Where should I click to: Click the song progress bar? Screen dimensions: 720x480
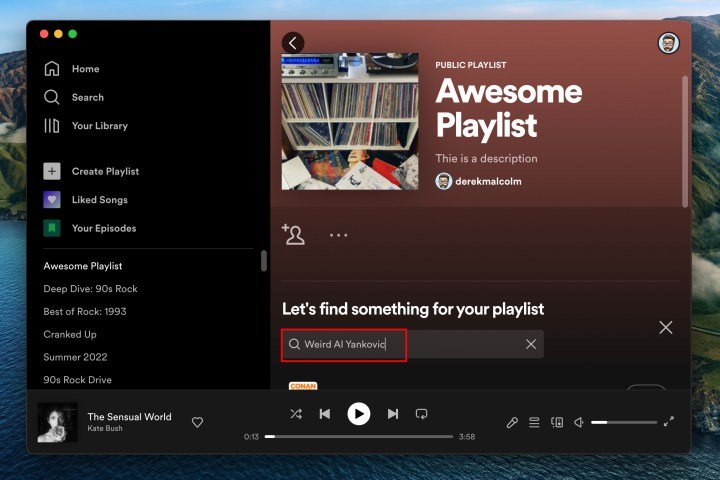pyautogui.click(x=359, y=437)
